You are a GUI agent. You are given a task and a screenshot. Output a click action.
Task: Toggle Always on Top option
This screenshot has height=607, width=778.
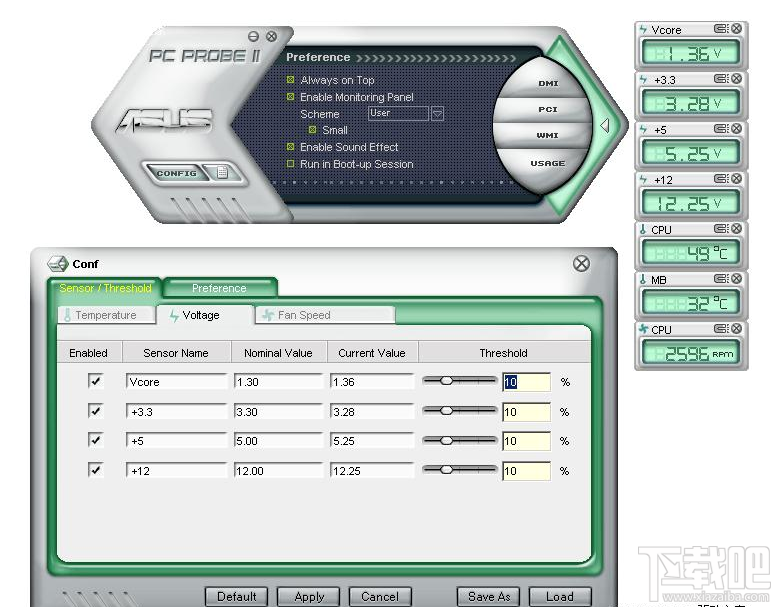tap(291, 79)
